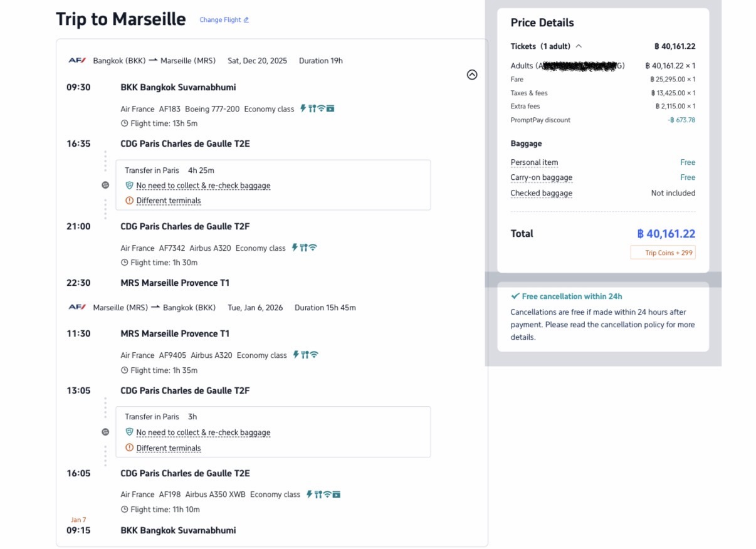
Task: Click the Wi-Fi icon on flight AF7342
Action: click(x=313, y=248)
